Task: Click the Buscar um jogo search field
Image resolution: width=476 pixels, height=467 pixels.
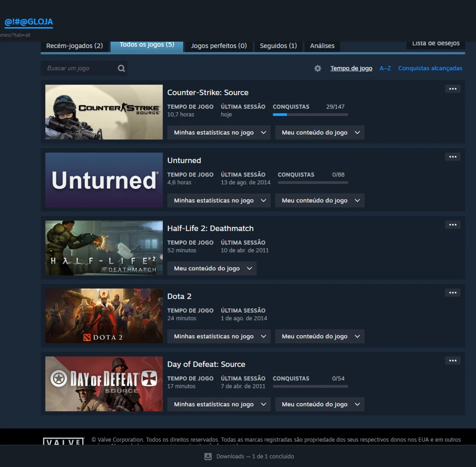Action: pyautogui.click(x=79, y=68)
